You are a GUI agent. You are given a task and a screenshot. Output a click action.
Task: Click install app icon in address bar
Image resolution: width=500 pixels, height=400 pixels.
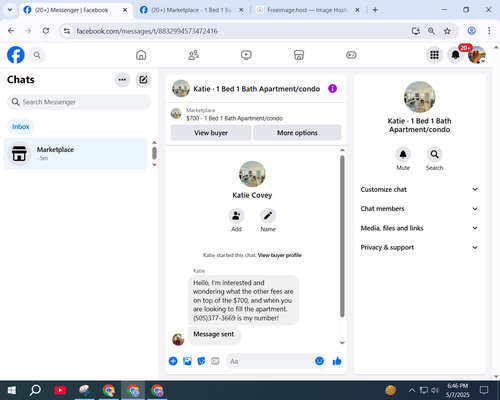click(x=416, y=31)
